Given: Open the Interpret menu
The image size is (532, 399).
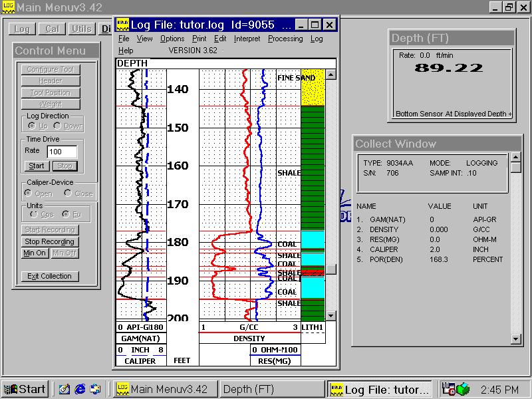Looking at the screenshot, I should pos(247,39).
